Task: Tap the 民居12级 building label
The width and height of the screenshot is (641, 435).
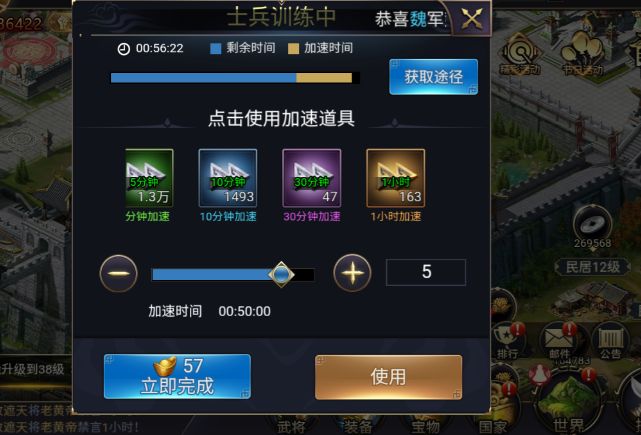Action: tap(593, 267)
